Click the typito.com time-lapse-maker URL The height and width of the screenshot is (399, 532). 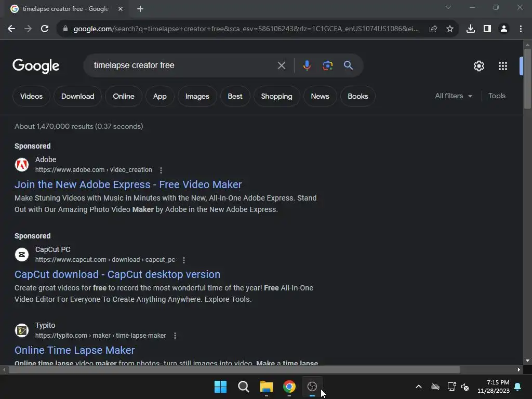point(101,335)
